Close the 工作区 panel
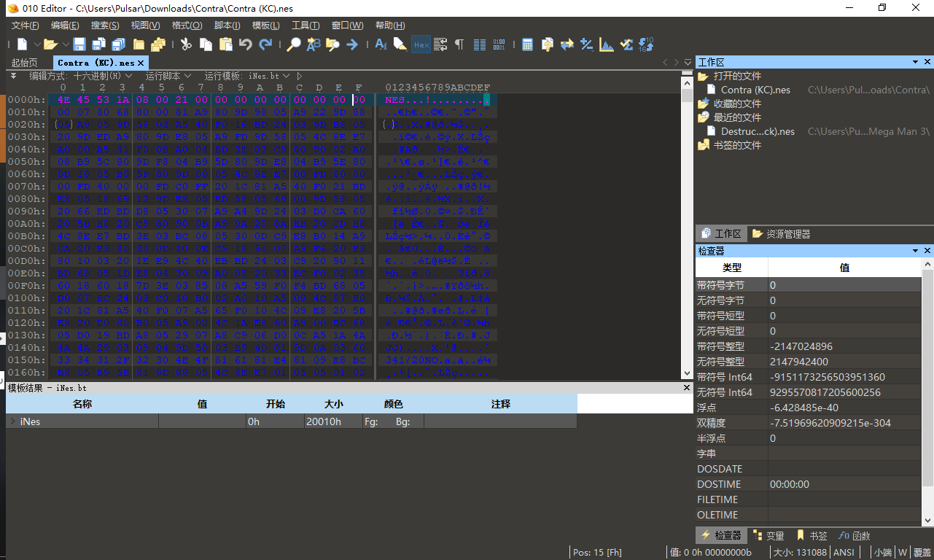The height and width of the screenshot is (560, 934). tap(927, 63)
